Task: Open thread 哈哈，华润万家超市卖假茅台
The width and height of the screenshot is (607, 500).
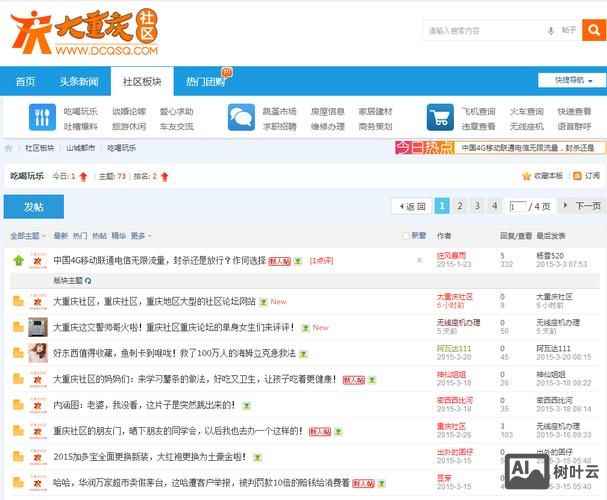Action: (x=201, y=483)
